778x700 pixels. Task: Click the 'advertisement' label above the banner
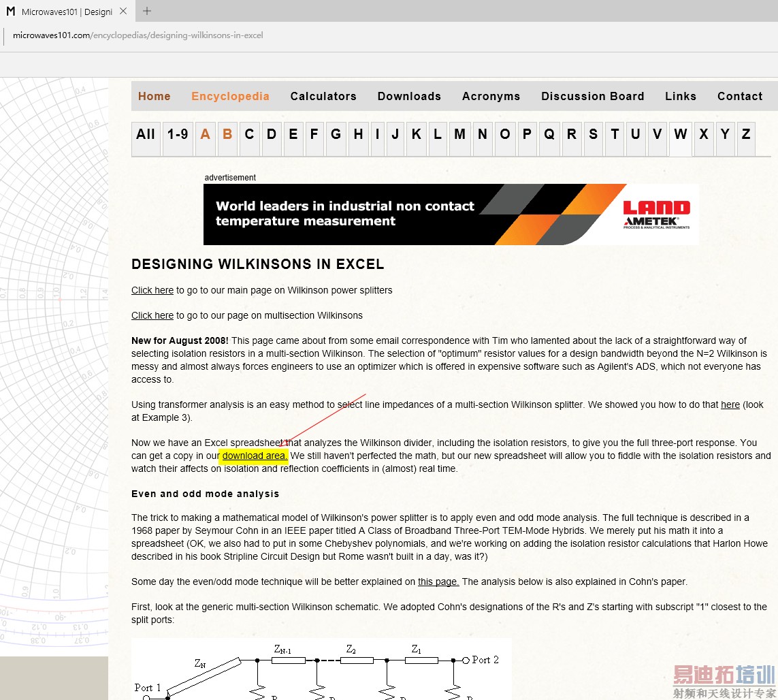(230, 178)
